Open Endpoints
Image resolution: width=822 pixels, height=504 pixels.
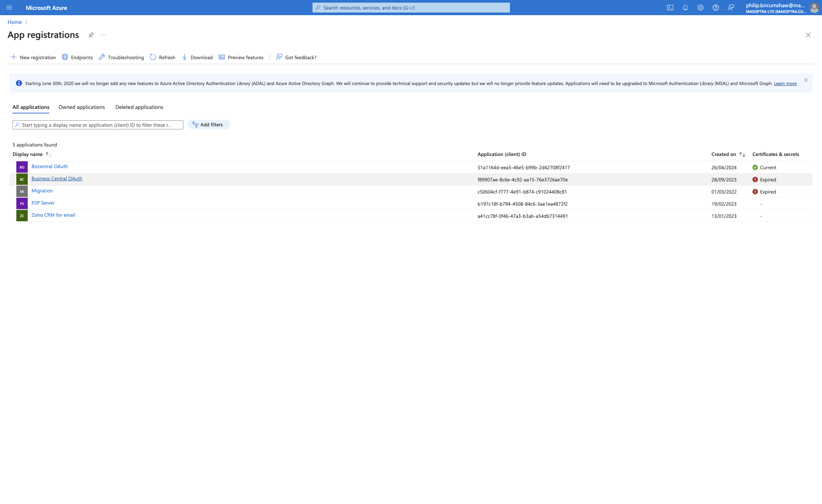click(77, 57)
